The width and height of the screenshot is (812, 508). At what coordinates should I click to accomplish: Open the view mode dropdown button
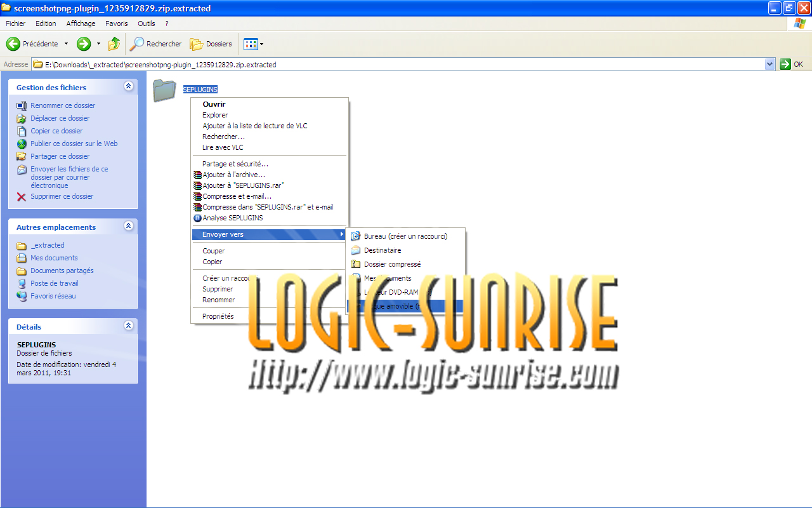(253, 44)
